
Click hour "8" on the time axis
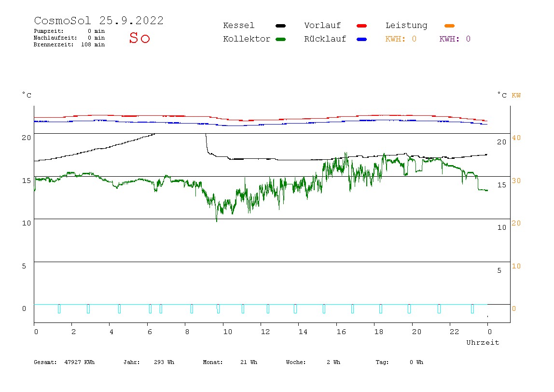pos(187,332)
